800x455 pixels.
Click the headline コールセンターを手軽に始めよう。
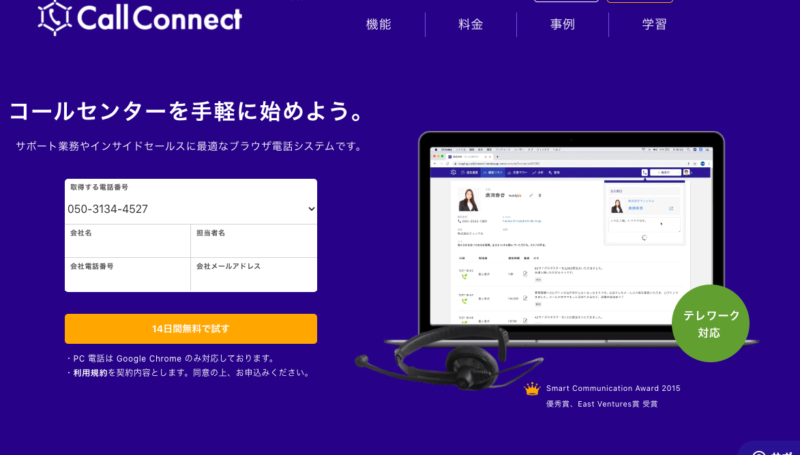(x=187, y=112)
